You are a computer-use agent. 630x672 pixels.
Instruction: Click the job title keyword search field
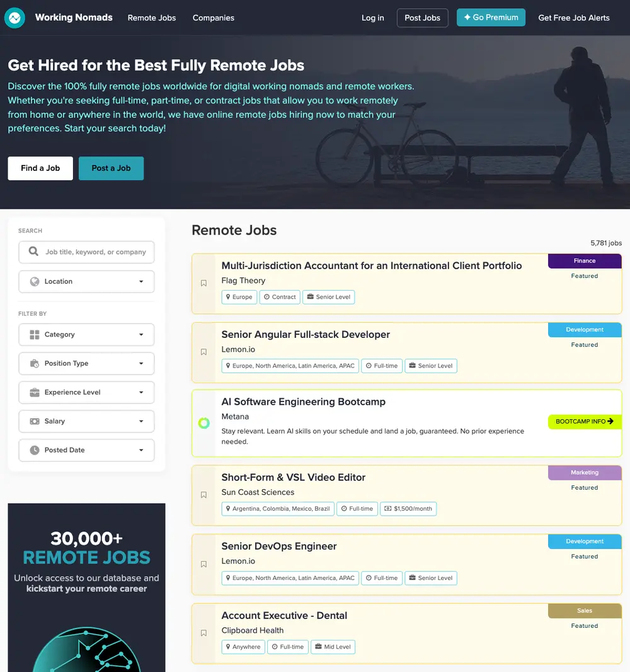tap(86, 252)
